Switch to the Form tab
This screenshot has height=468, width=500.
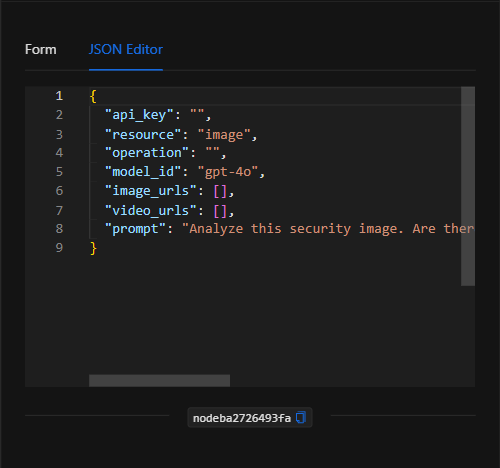[x=41, y=50]
